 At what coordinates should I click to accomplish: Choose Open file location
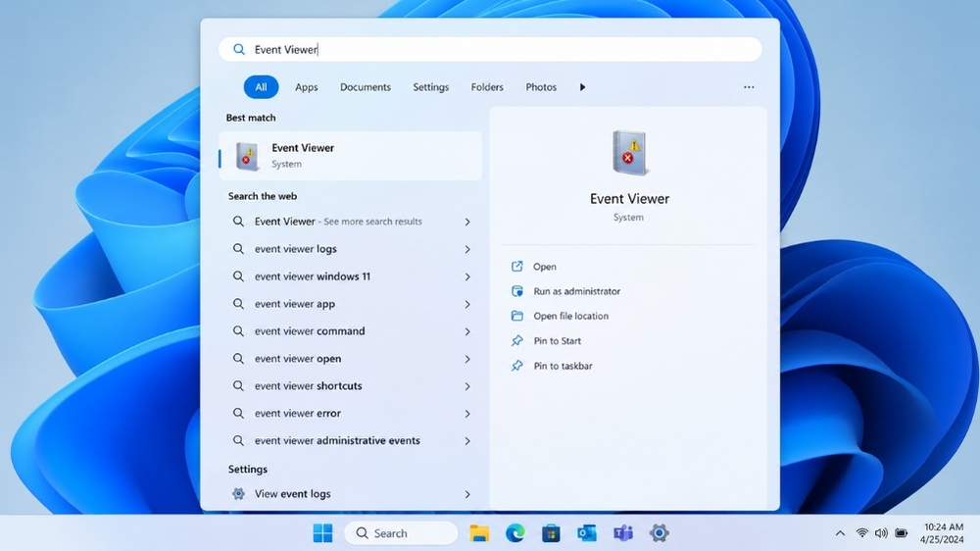[570, 316]
